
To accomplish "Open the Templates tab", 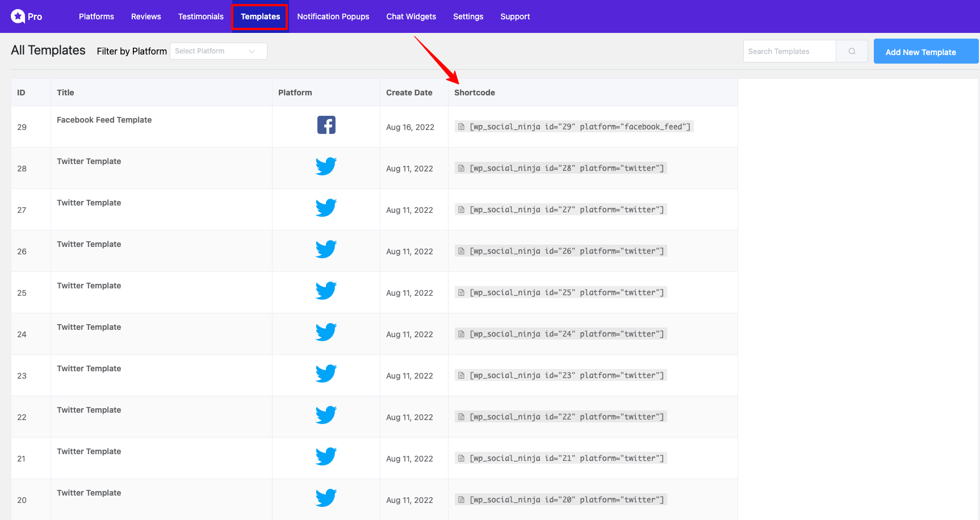I will click(x=260, y=16).
